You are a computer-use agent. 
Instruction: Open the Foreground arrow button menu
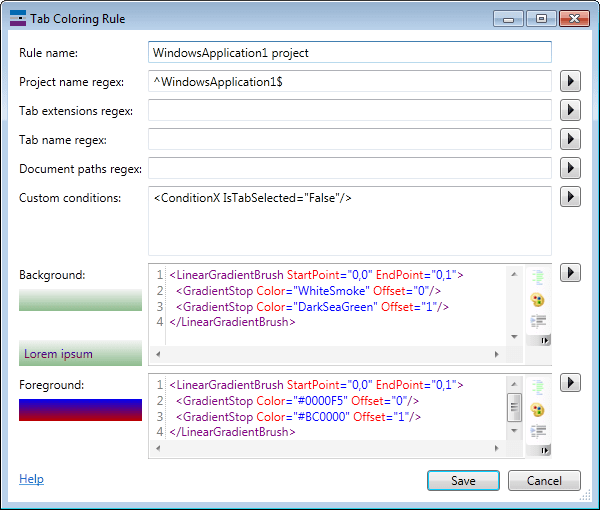570,383
